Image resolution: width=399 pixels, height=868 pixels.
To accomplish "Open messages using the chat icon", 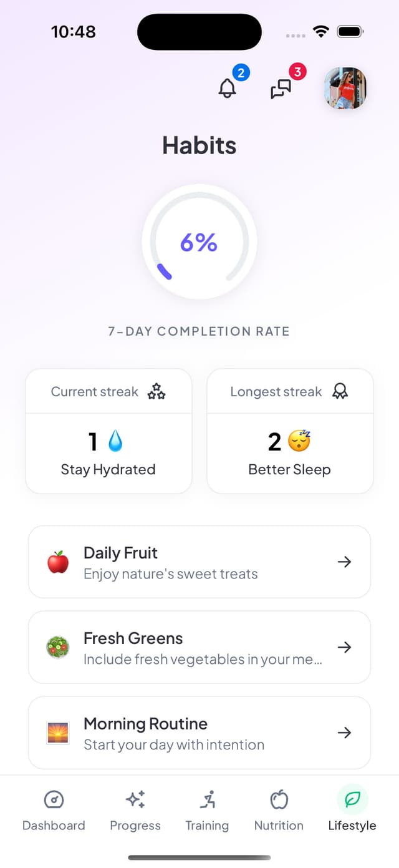I will (281, 89).
